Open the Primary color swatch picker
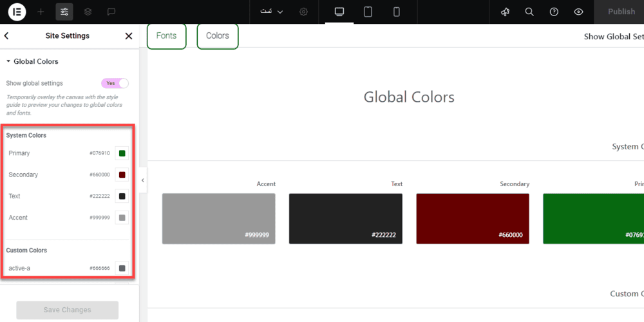 pyautogui.click(x=122, y=153)
